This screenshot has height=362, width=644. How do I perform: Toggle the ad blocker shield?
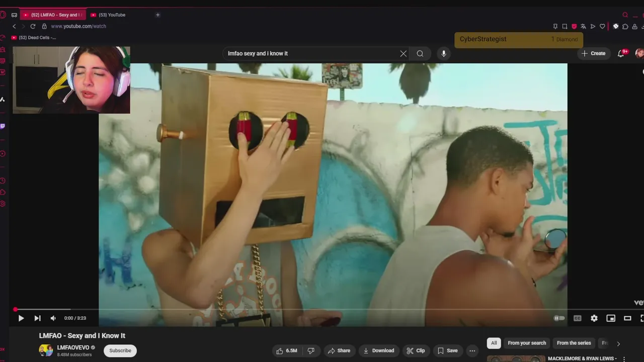(x=574, y=26)
